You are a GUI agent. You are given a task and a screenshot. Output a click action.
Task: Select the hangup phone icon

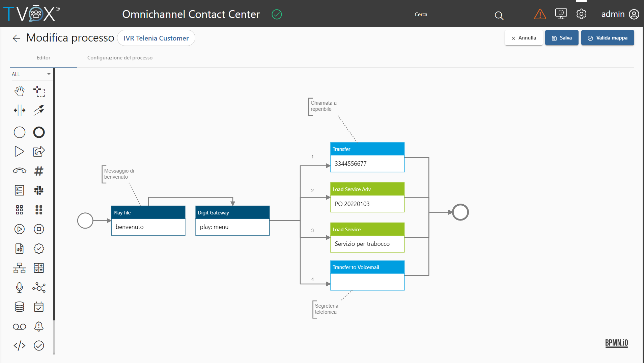click(20, 171)
